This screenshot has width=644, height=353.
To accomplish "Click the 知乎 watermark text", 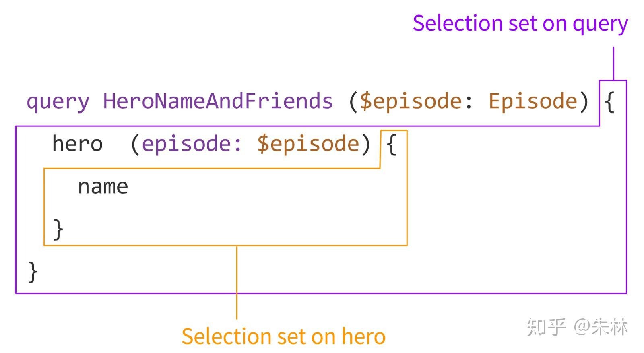I will tap(546, 327).
